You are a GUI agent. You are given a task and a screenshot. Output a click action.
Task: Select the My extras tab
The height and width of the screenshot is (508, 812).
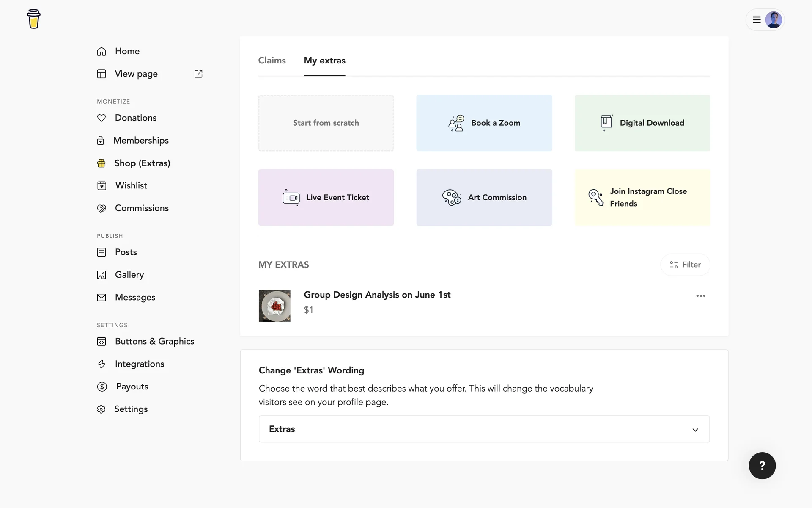click(324, 61)
